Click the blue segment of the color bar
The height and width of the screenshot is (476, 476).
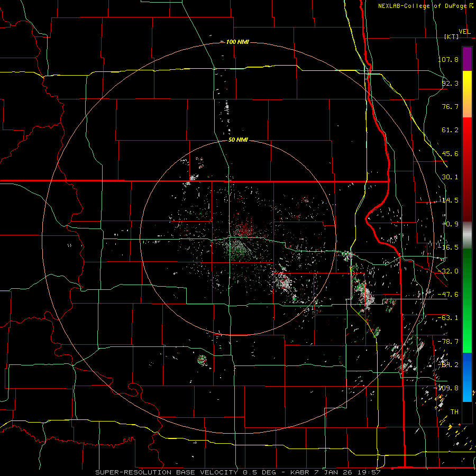pyautogui.click(x=467, y=377)
